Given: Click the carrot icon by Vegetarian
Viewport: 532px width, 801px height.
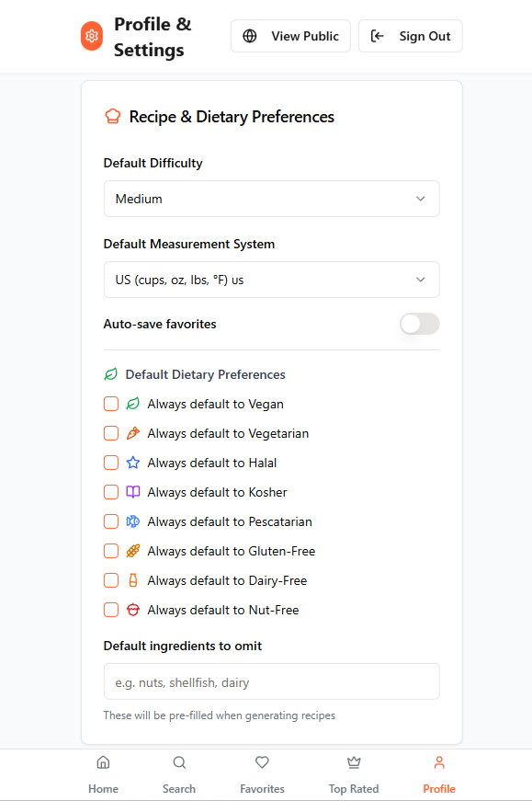Looking at the screenshot, I should point(132,433).
